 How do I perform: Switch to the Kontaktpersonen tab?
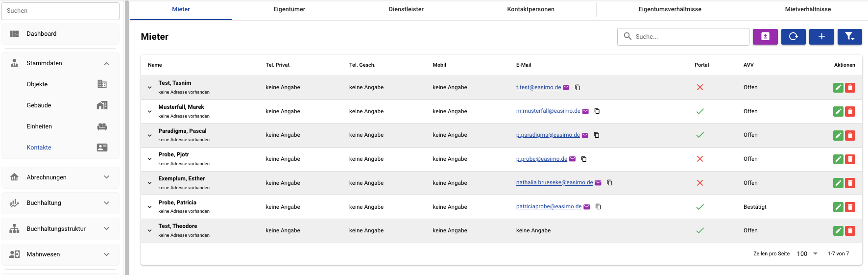531,9
